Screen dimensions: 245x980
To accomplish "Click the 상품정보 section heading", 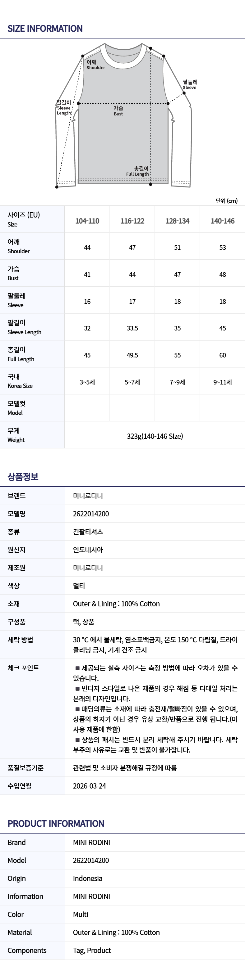I will [23, 477].
